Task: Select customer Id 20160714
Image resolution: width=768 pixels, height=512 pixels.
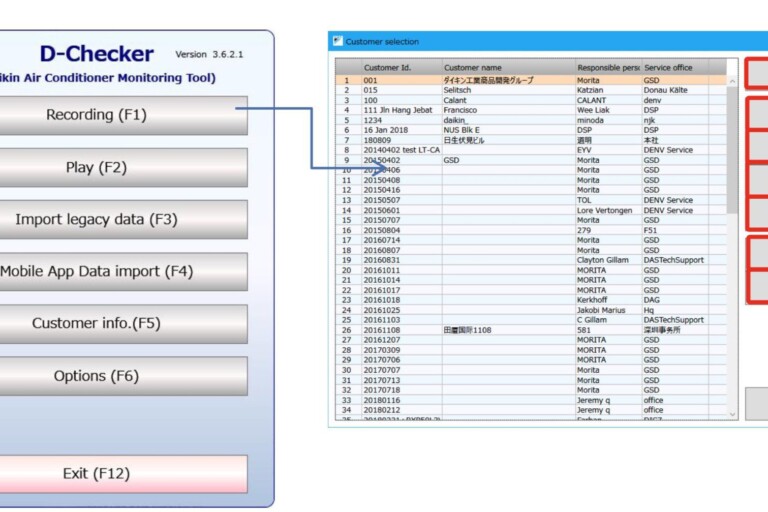Action: point(531,240)
